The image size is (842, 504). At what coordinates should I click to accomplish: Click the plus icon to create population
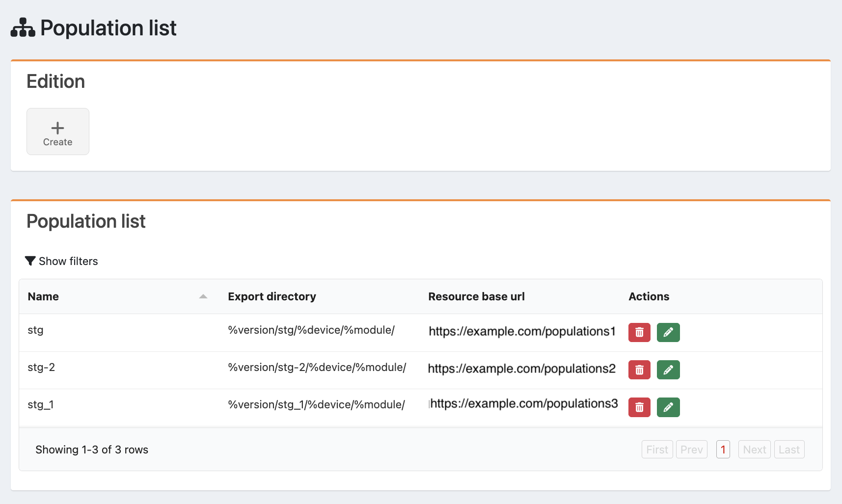pos(57,128)
